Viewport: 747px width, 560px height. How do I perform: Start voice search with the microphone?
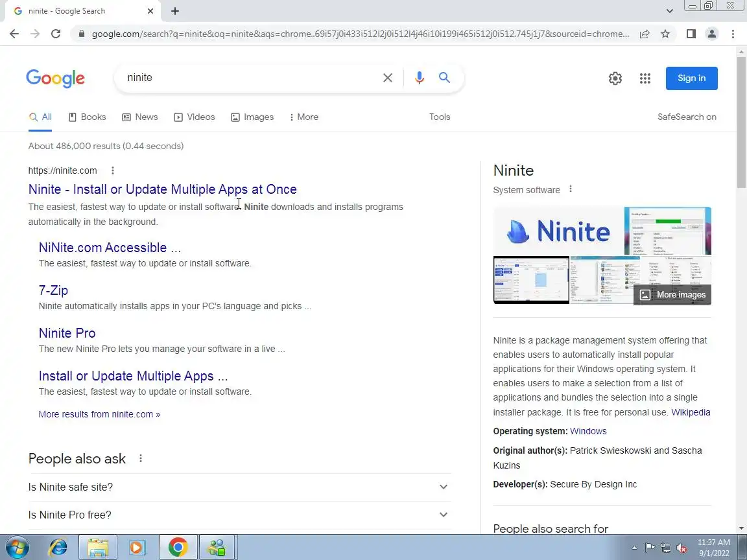coord(420,78)
